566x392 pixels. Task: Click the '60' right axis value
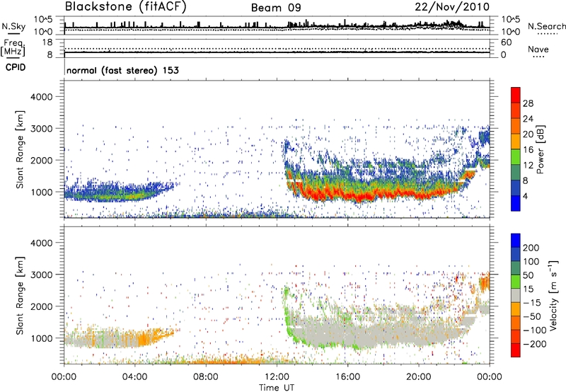click(506, 42)
